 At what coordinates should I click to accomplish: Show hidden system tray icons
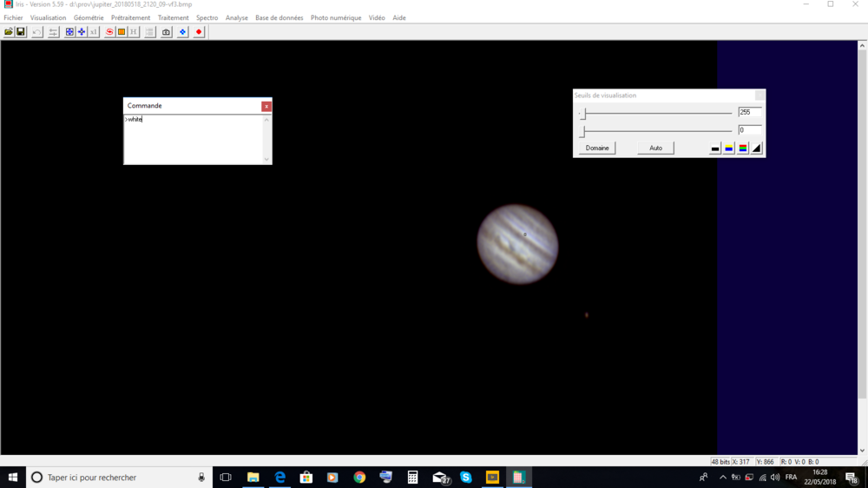(722, 477)
